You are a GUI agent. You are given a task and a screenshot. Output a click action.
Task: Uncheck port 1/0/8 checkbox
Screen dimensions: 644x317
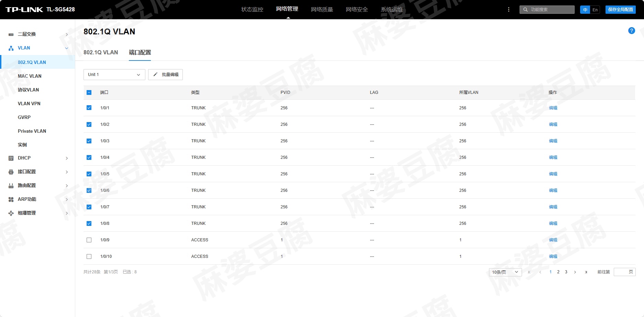point(89,223)
